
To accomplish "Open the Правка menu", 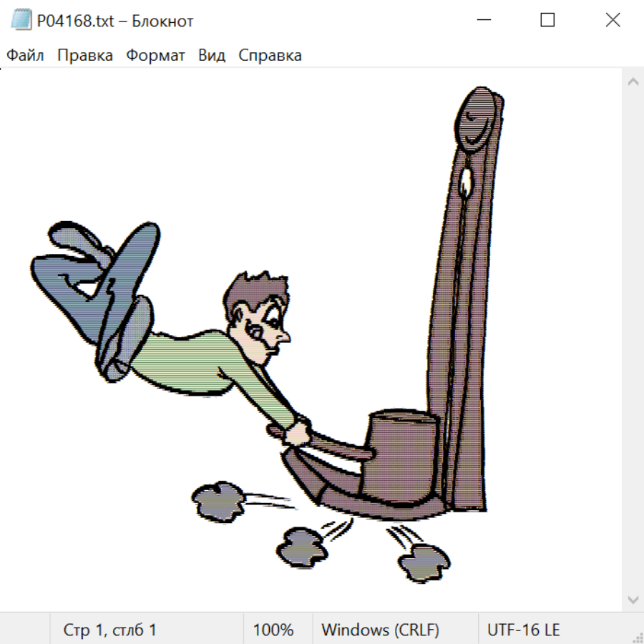I will click(85, 56).
